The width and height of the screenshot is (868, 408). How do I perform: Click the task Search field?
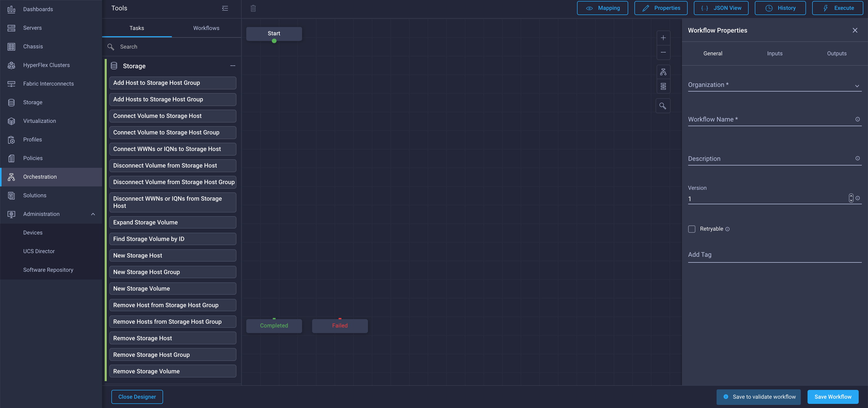click(x=175, y=47)
